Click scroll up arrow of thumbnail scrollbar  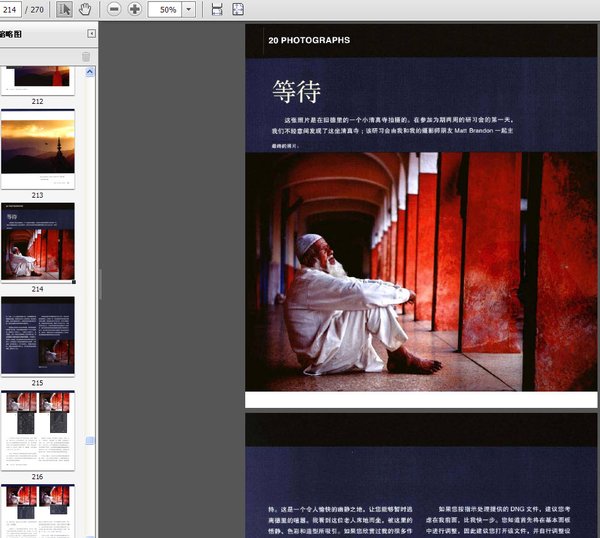point(90,72)
